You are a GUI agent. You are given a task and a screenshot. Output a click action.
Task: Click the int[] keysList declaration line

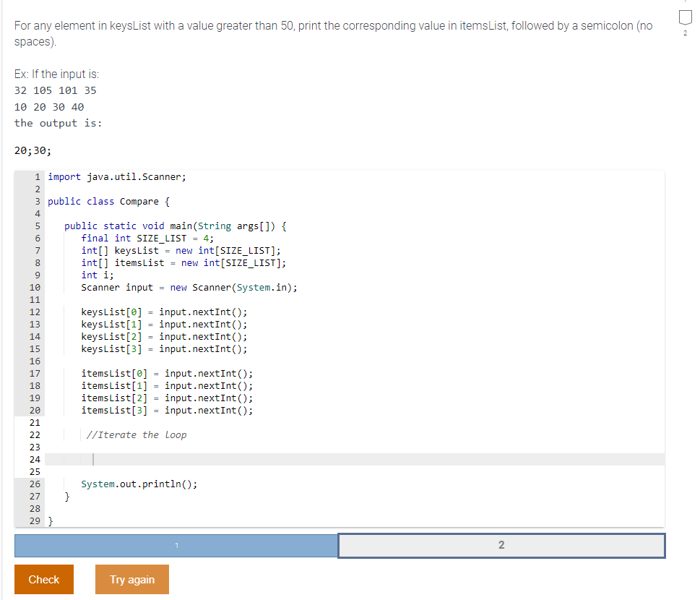tap(181, 251)
